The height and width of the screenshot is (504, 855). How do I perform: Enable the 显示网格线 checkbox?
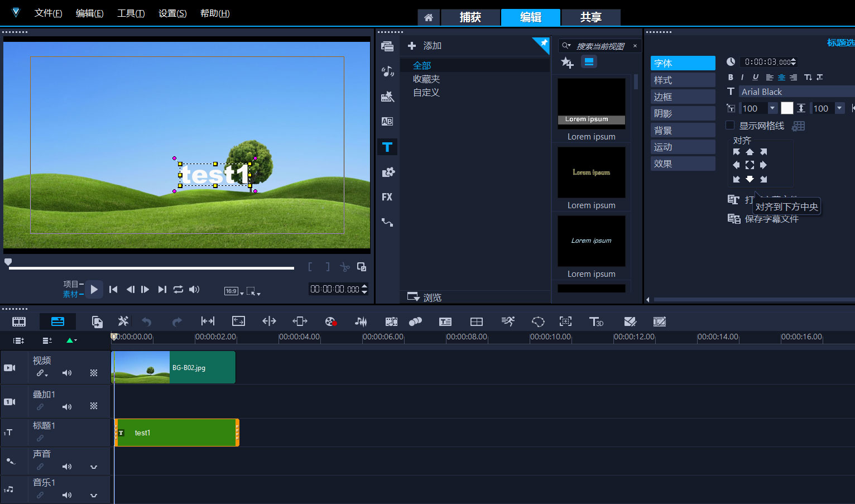tap(730, 126)
